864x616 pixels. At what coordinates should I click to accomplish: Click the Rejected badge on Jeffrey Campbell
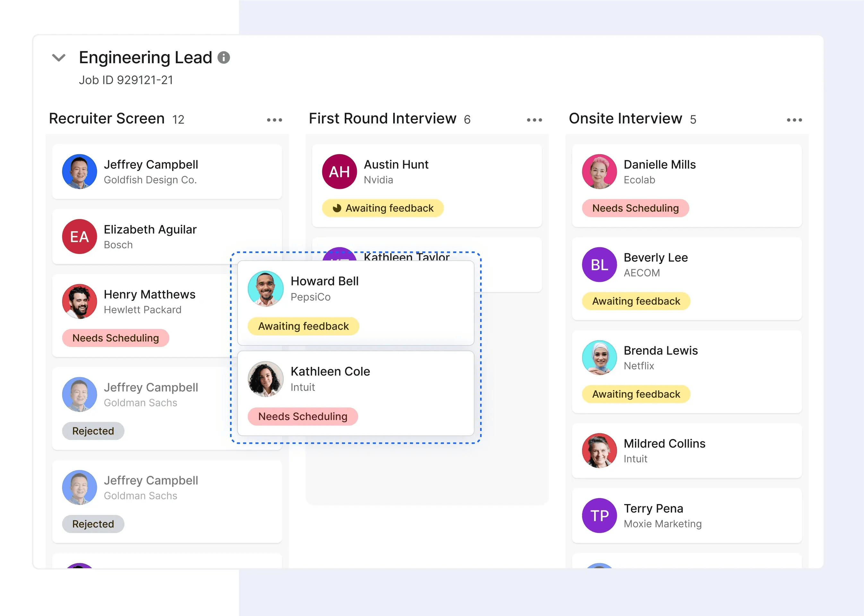click(93, 431)
